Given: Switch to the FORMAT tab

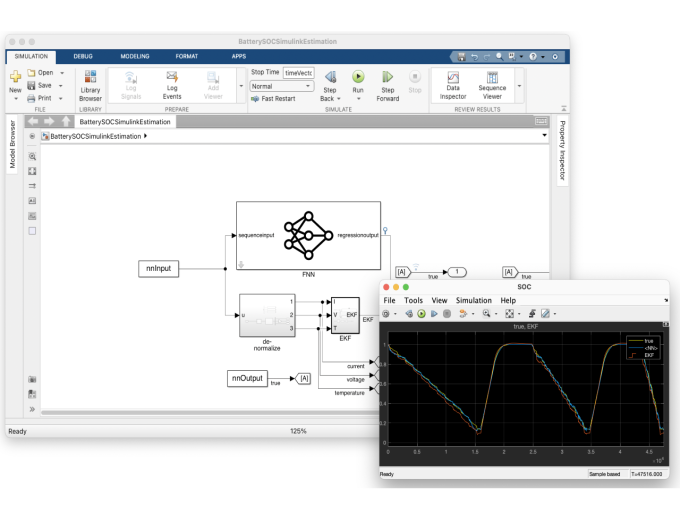Looking at the screenshot, I should [187, 56].
